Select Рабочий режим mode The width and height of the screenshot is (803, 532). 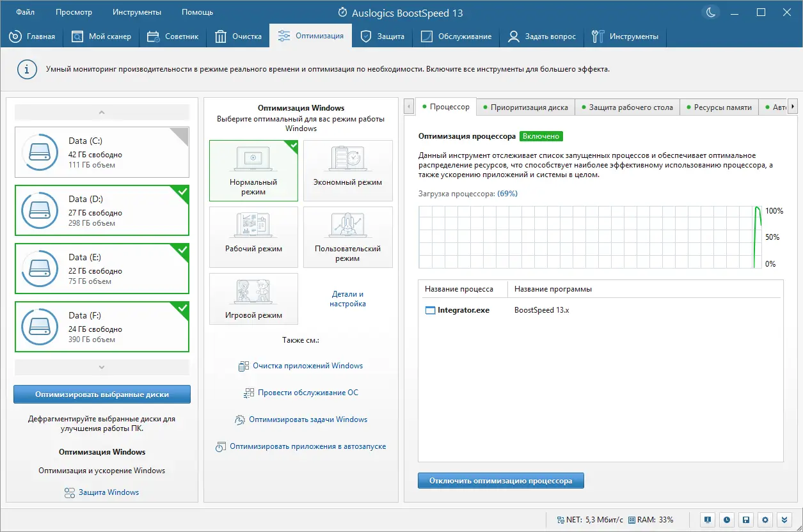[253, 237]
